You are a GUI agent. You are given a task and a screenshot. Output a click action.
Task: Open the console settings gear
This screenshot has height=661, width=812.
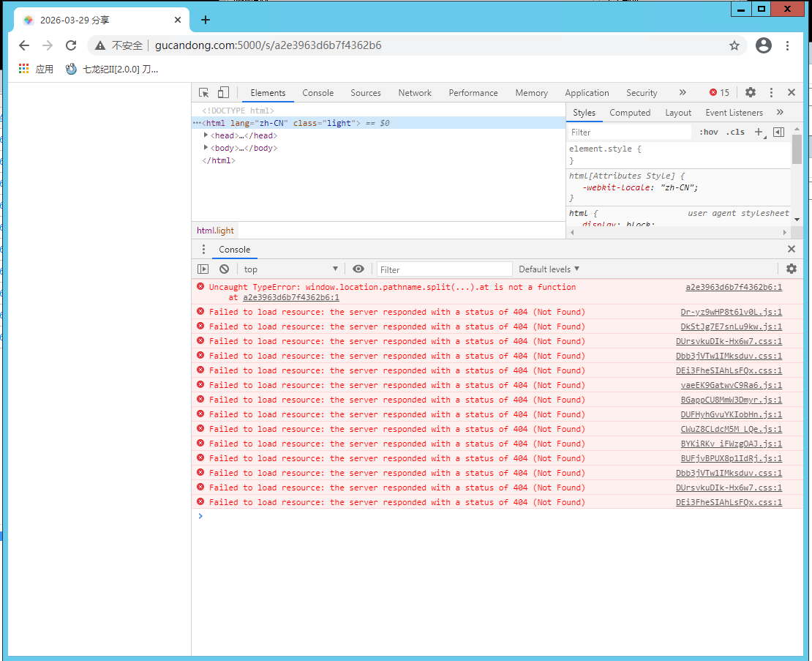click(x=792, y=269)
